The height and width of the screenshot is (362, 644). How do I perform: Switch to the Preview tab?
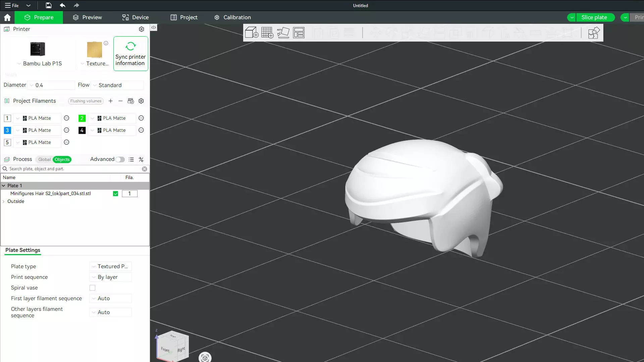87,17
